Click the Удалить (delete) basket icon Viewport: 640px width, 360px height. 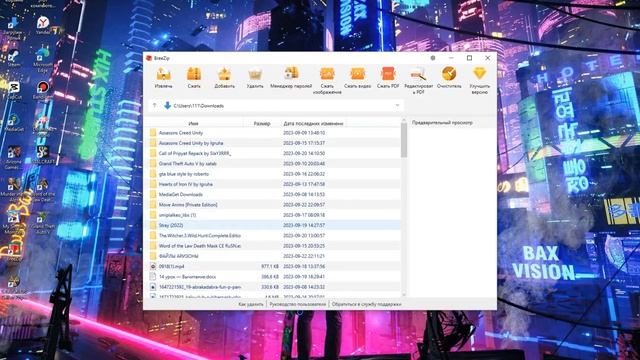tap(255, 74)
